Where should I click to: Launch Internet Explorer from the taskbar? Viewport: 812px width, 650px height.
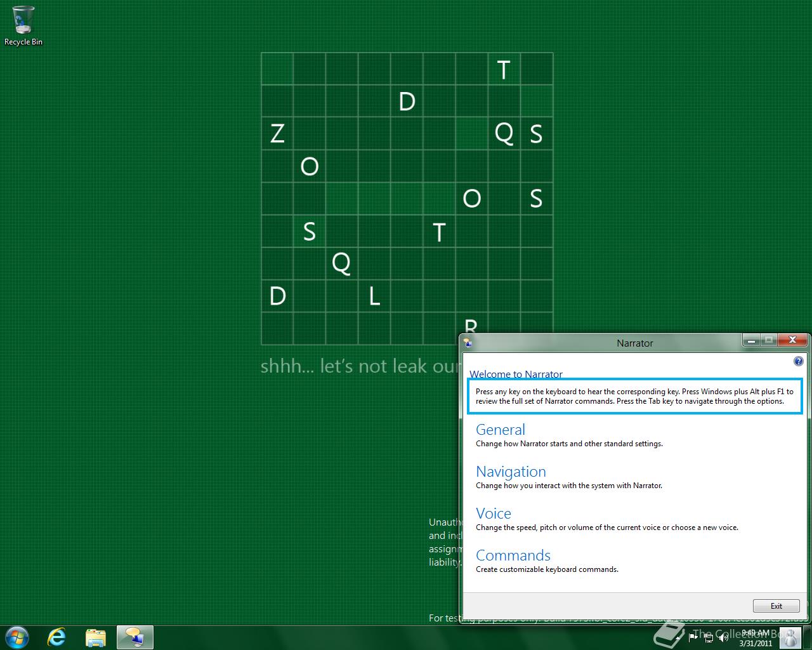click(x=57, y=637)
